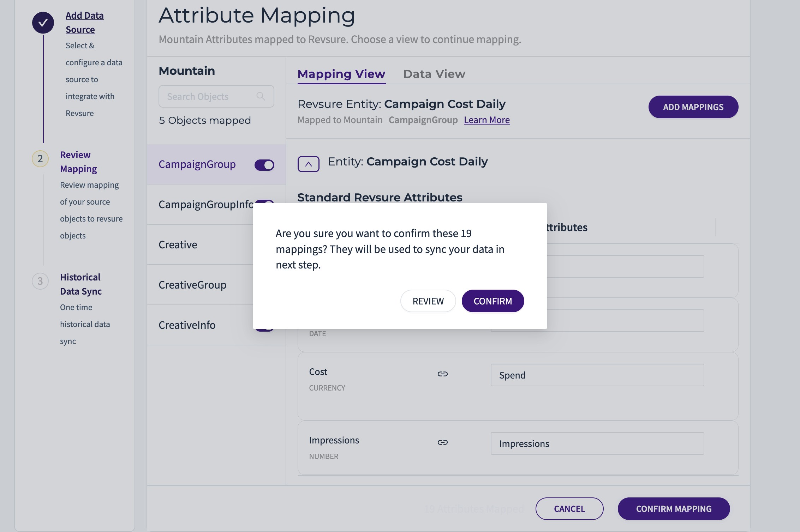Click the link icon beside Impressions
The image size is (800, 532).
coord(442,442)
